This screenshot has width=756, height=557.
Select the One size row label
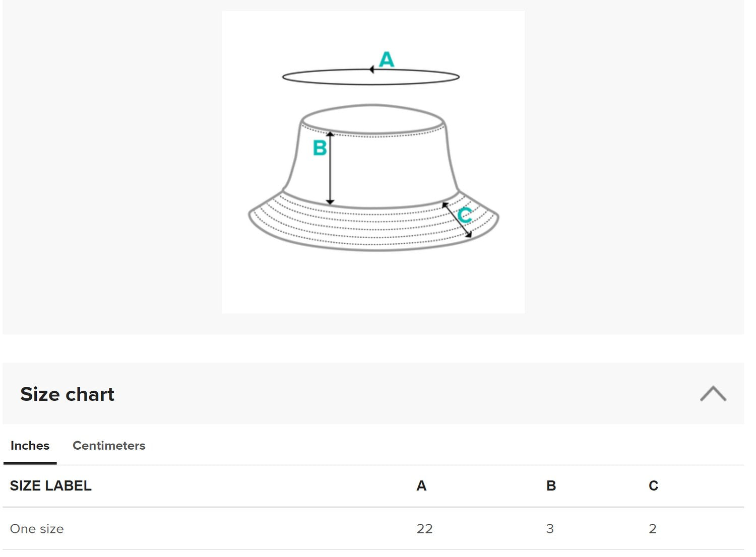pos(37,529)
